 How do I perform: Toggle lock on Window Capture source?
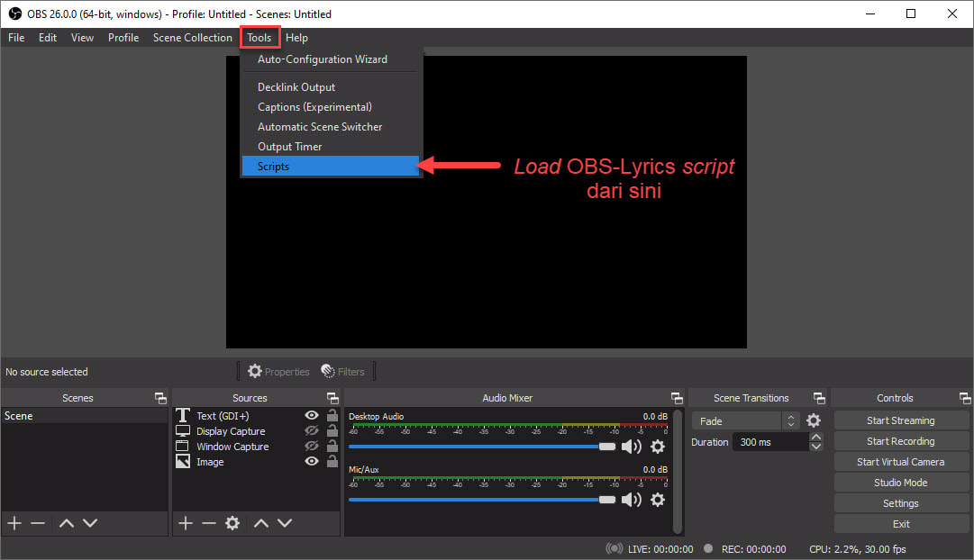point(332,446)
